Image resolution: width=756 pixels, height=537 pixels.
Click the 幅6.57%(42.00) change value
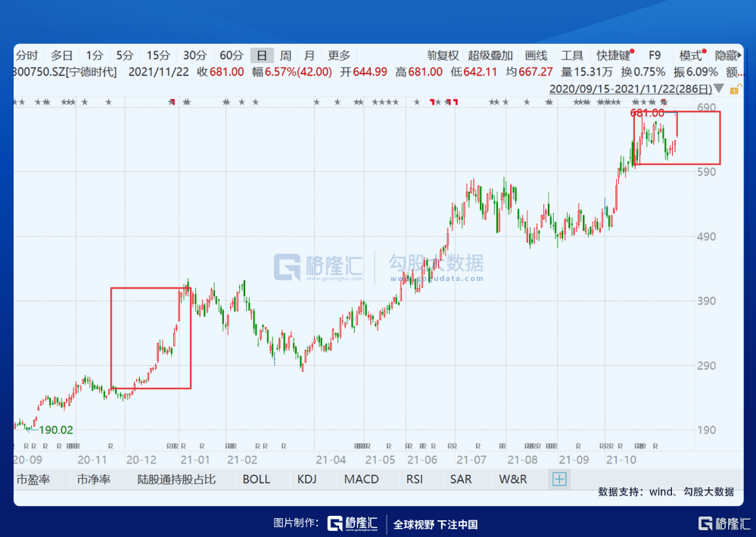coord(291,72)
